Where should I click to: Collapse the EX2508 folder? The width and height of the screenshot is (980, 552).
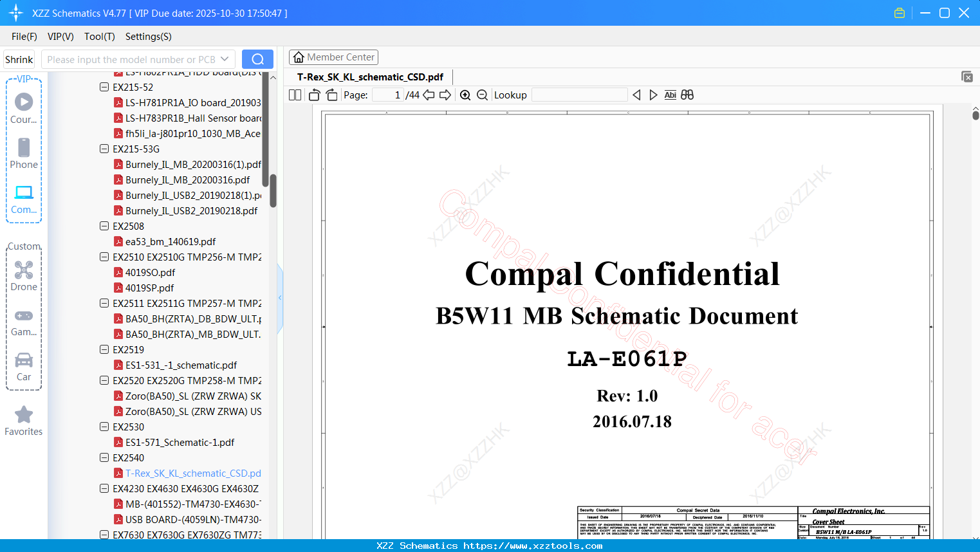coord(104,226)
